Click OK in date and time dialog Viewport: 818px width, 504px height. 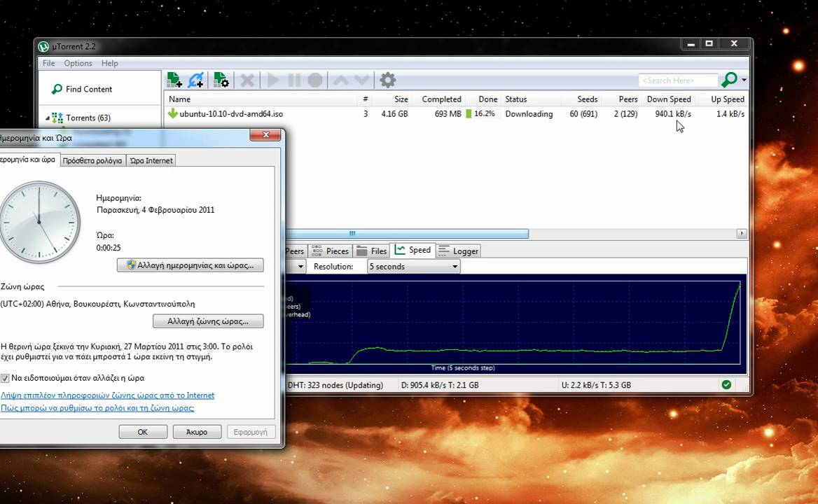143,432
